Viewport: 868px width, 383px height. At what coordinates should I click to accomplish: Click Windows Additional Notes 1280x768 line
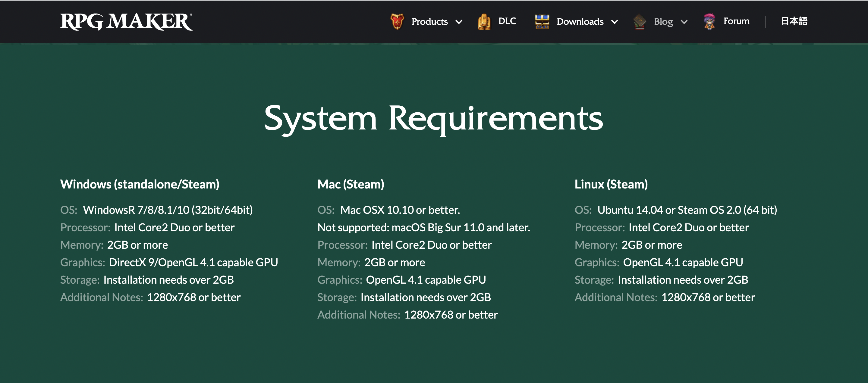click(150, 297)
